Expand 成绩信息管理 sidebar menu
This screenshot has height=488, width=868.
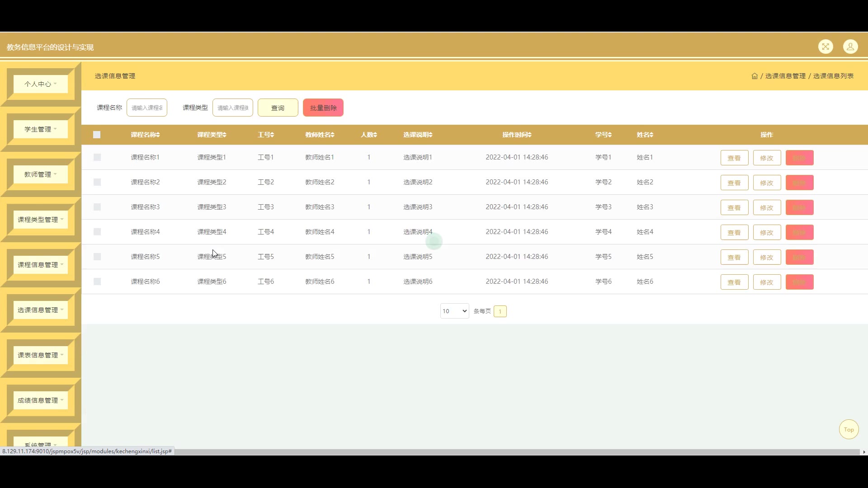[x=41, y=400]
